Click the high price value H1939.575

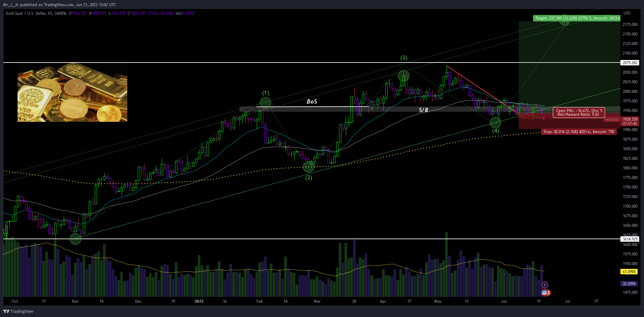[98, 13]
